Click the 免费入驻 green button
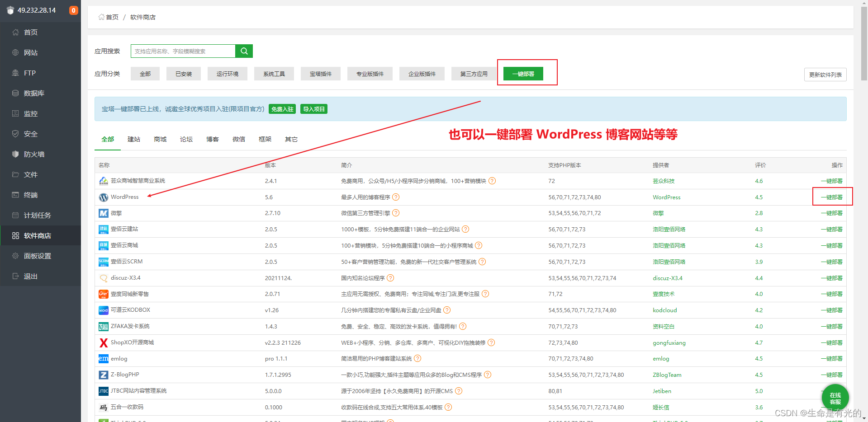 point(282,109)
